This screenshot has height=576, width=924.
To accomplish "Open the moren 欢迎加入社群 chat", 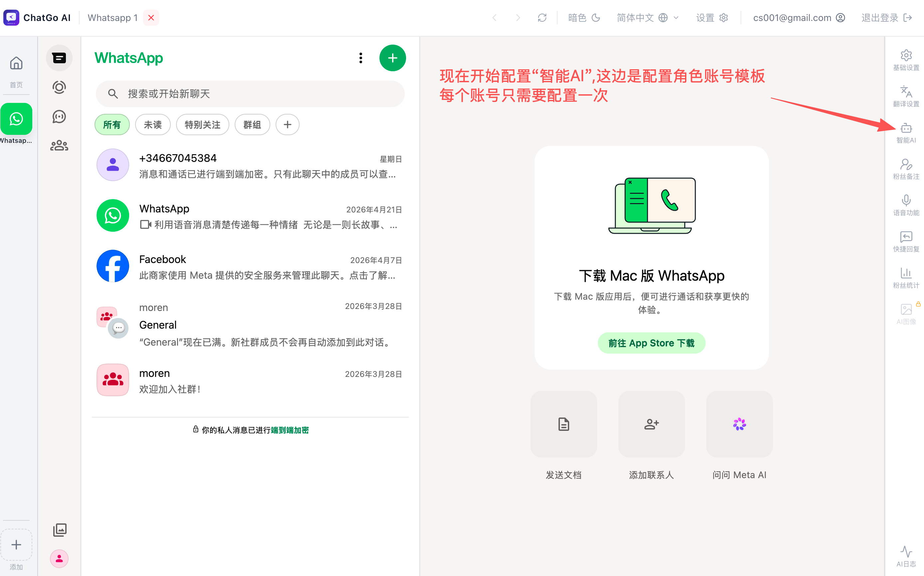I will point(250,381).
